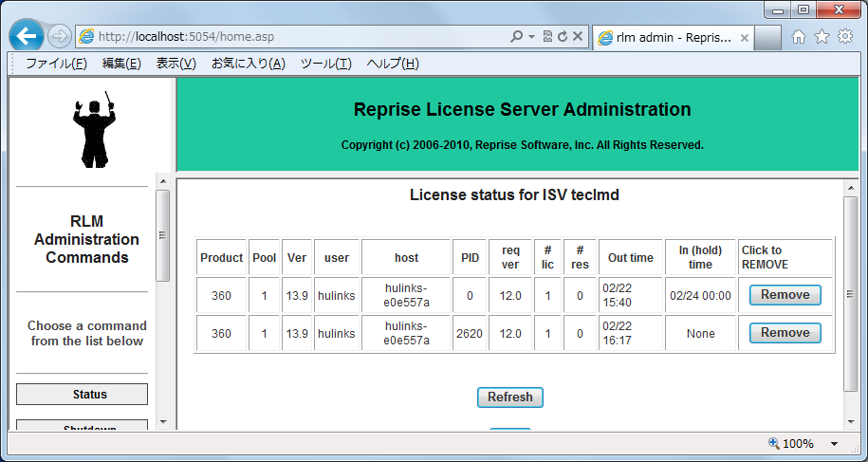Open the zoom level dropdown arrow
This screenshot has height=462, width=868.
(834, 444)
